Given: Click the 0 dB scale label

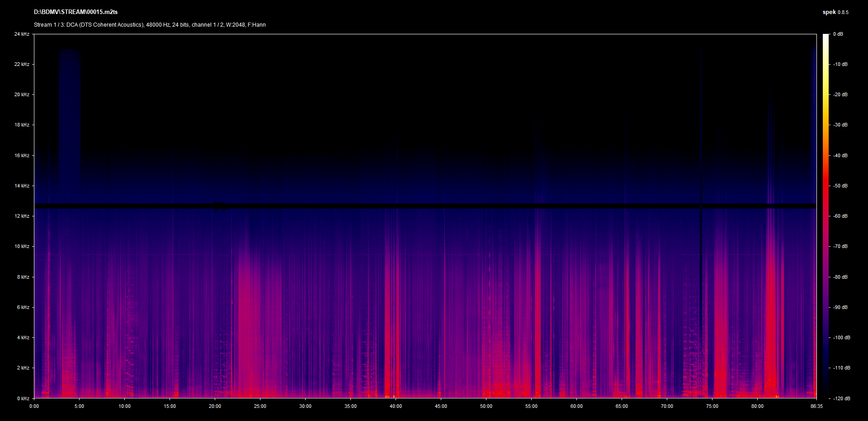Looking at the screenshot, I should (x=838, y=34).
